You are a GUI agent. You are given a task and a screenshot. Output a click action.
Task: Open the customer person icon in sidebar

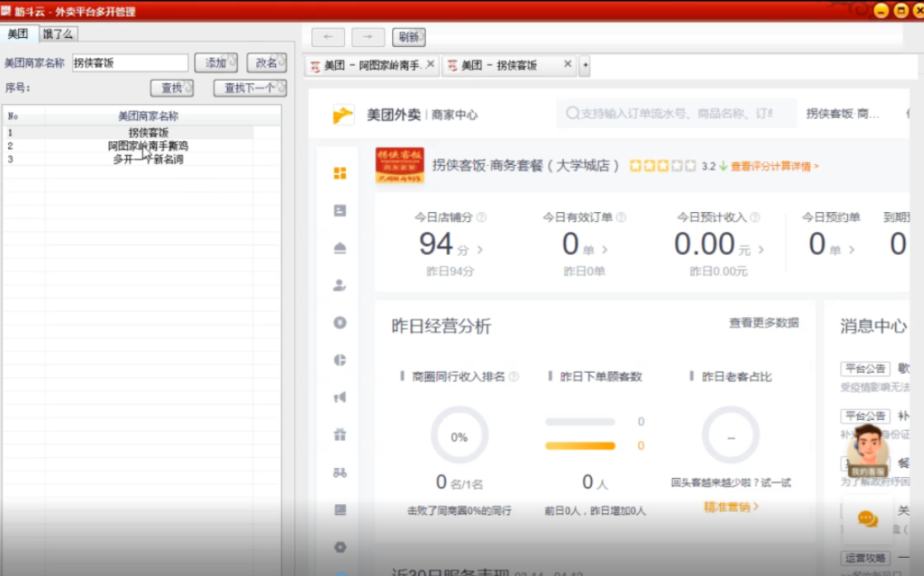pyautogui.click(x=340, y=285)
